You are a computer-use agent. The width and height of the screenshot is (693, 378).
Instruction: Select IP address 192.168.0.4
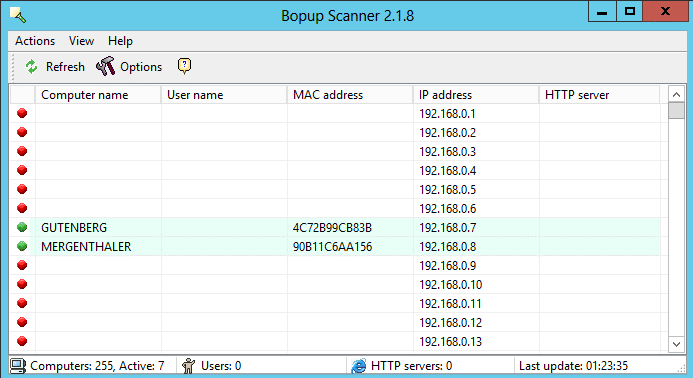click(447, 171)
